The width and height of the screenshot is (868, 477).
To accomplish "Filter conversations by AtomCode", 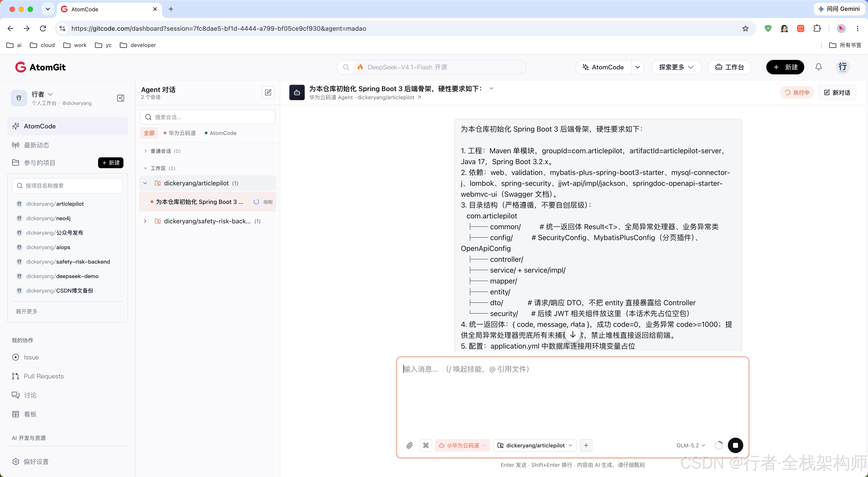I will point(220,133).
